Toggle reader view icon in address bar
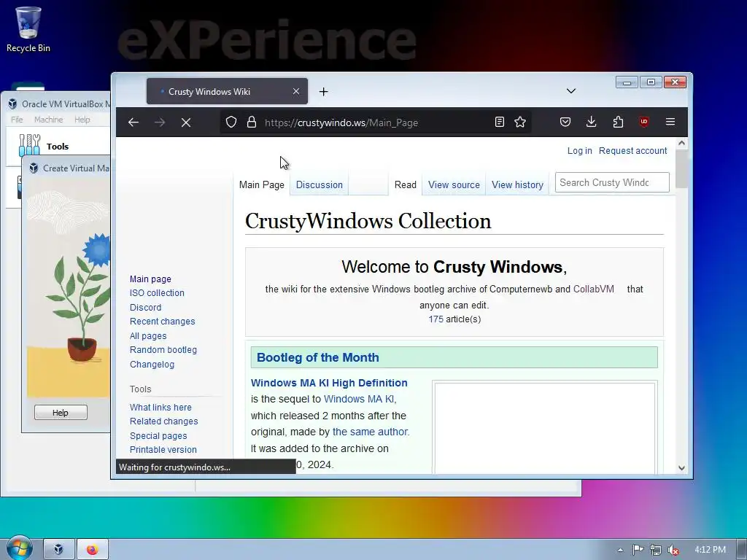The height and width of the screenshot is (560, 747). point(499,122)
